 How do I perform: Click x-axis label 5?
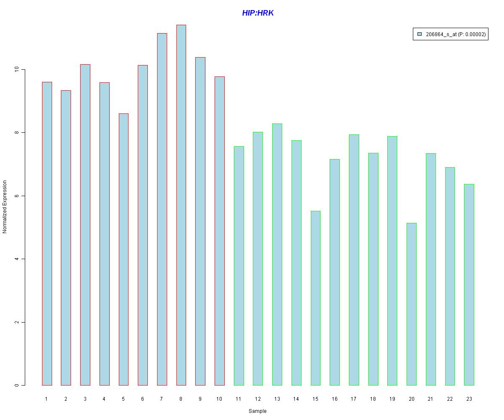click(123, 399)
